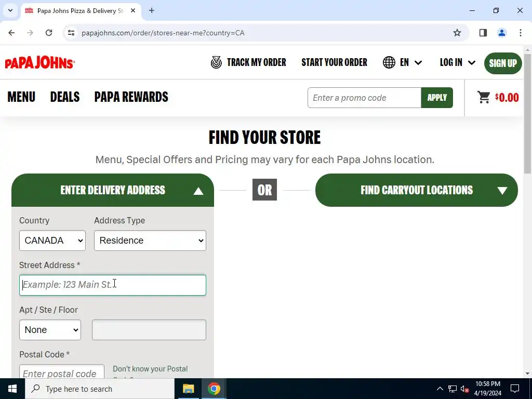532x399 pixels.
Task: Click the Apply promo code button
Action: coord(437,98)
